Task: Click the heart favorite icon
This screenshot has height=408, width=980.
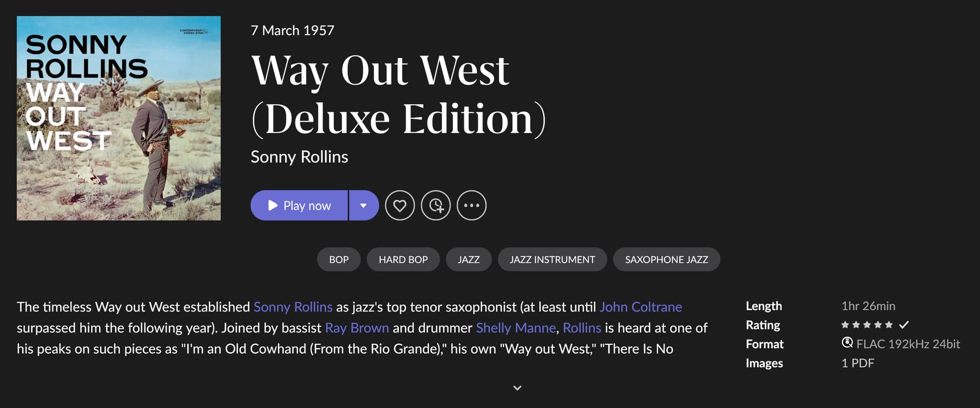Action: point(400,205)
